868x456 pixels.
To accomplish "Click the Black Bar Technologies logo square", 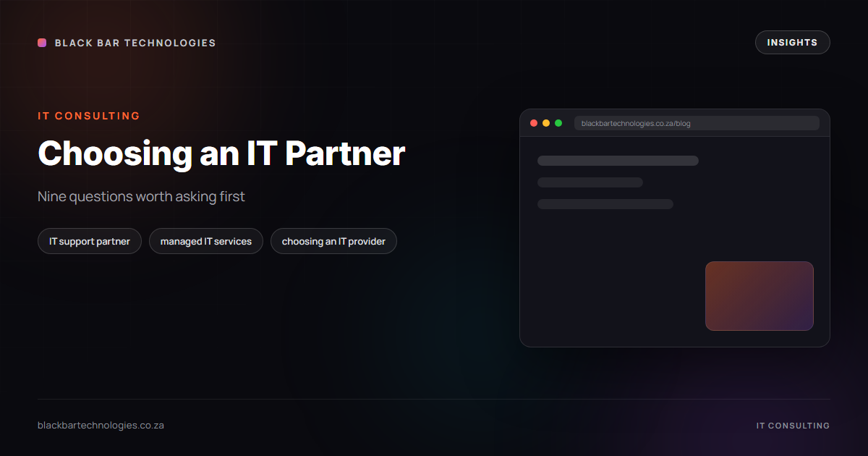I will coord(42,43).
